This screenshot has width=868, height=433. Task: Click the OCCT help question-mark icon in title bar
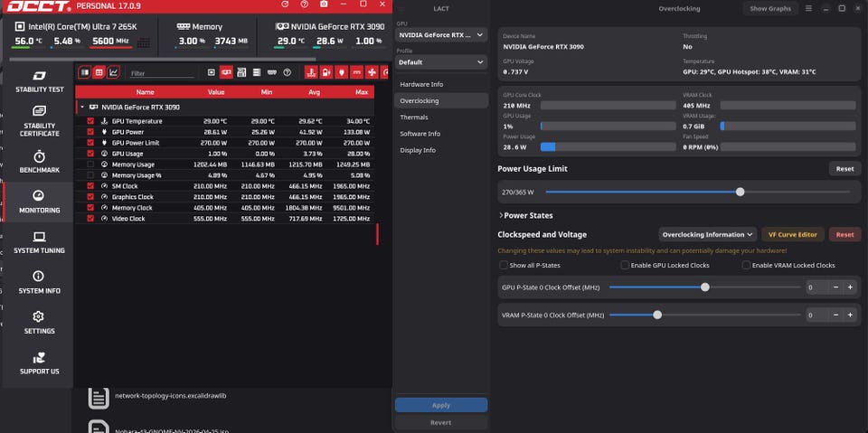point(304,4)
